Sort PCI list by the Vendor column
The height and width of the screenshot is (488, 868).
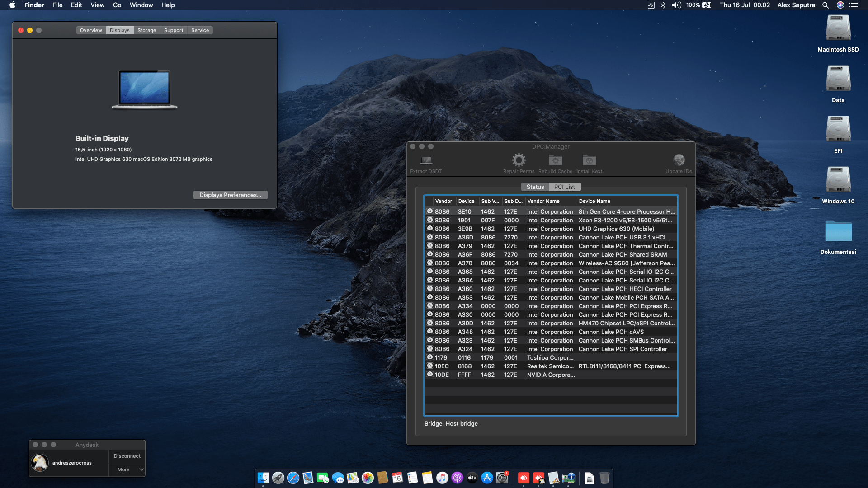pyautogui.click(x=443, y=201)
